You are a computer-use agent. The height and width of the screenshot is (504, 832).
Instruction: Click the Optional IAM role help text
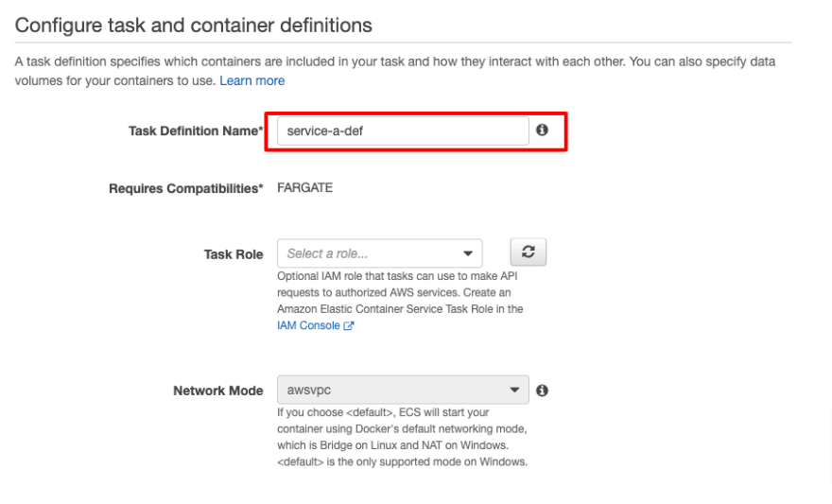coord(401,301)
